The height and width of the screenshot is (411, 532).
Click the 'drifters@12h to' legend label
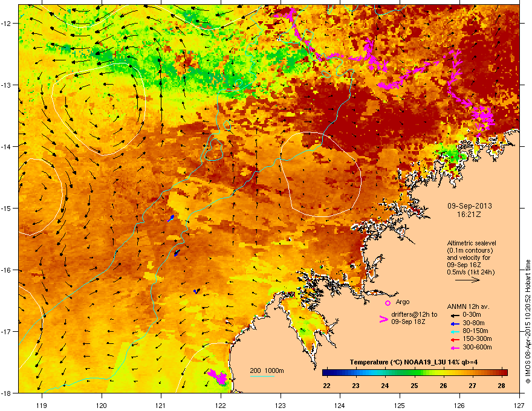tap(414, 315)
